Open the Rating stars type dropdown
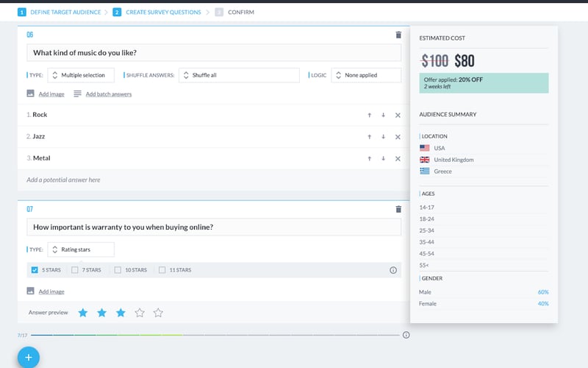The image size is (588, 368). pos(81,250)
